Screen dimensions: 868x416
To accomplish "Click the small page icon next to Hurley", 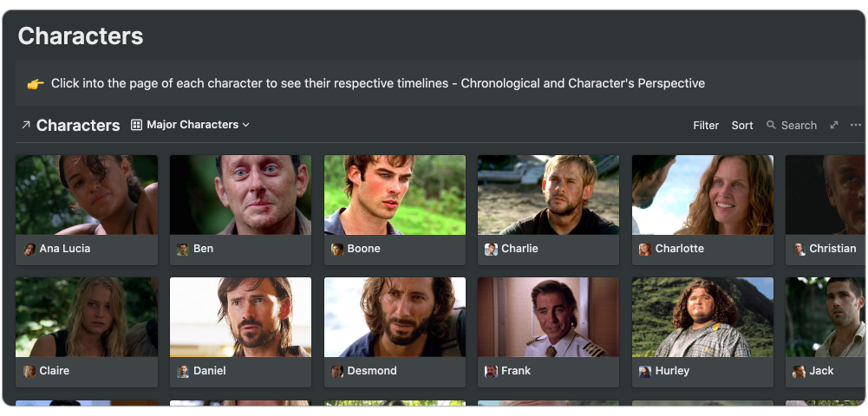I will (645, 371).
